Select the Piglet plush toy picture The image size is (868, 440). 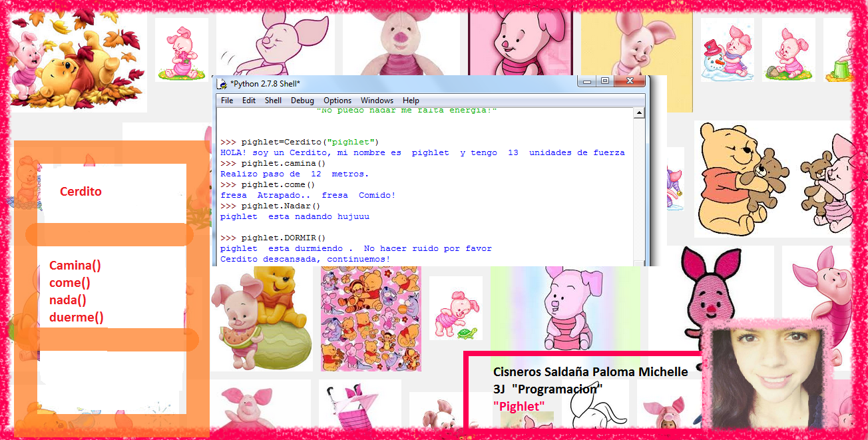click(x=401, y=44)
